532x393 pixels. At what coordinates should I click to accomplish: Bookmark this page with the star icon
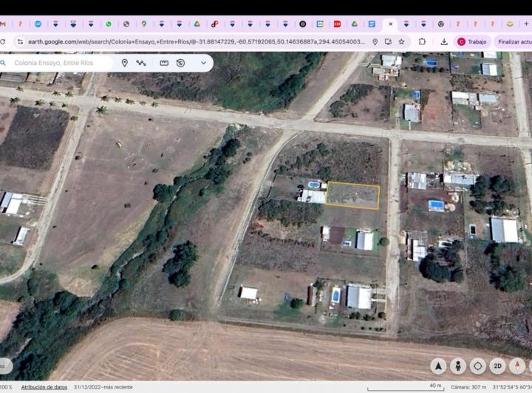[401, 41]
